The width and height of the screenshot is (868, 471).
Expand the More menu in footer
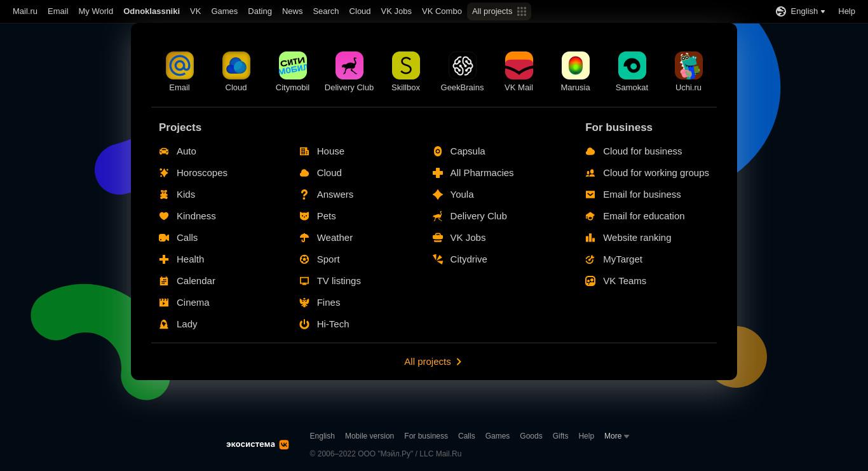click(616, 436)
